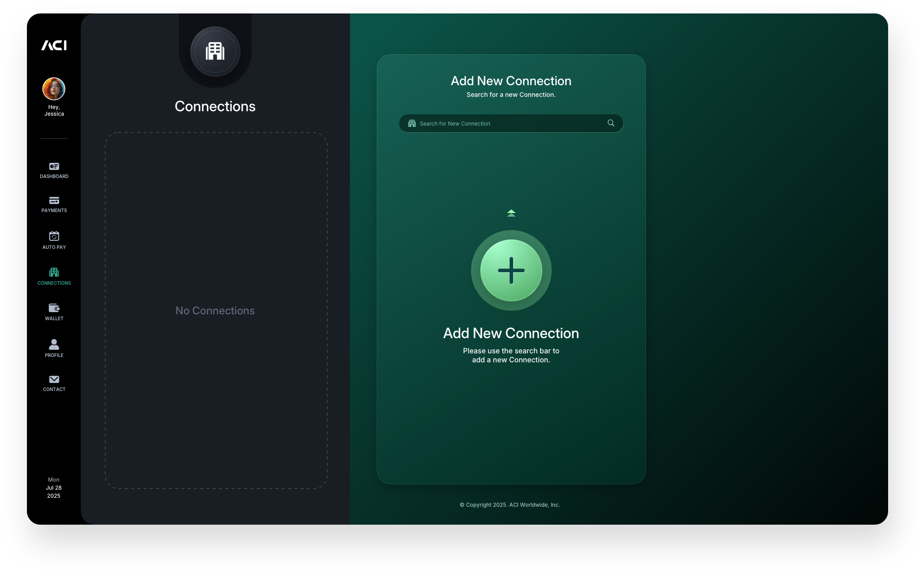Select the No Connections placeholder area
924x574 pixels.
coord(215,310)
